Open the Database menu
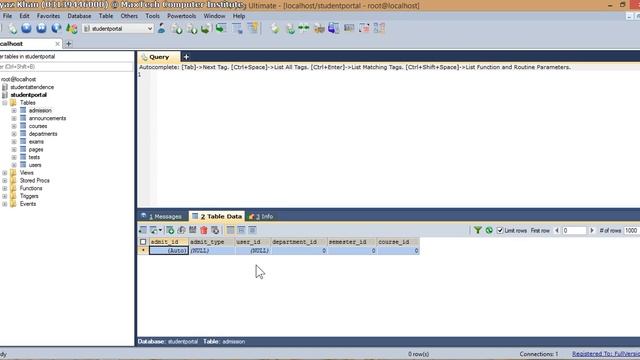This screenshot has width=640, height=360. pyautogui.click(x=79, y=16)
